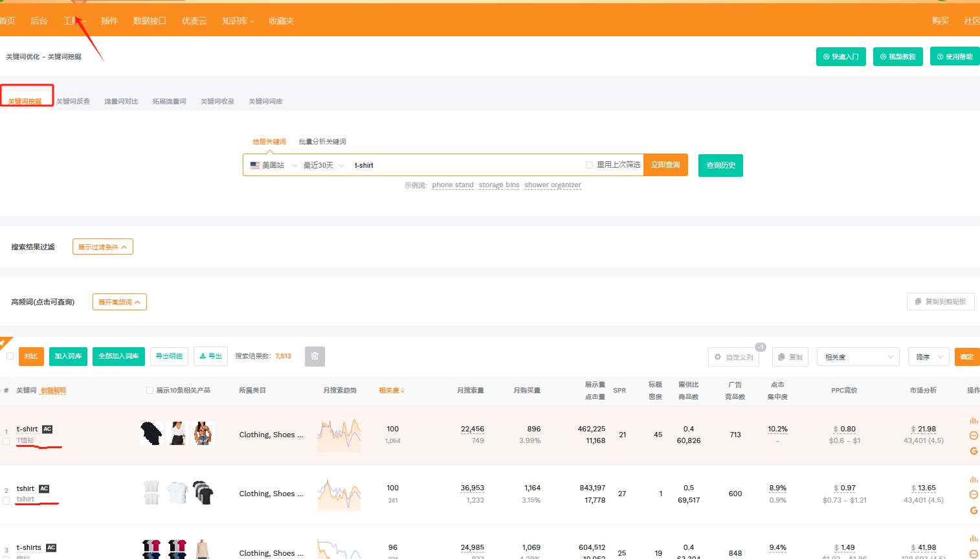Open the 视频教程 video tutorial button

tap(898, 56)
